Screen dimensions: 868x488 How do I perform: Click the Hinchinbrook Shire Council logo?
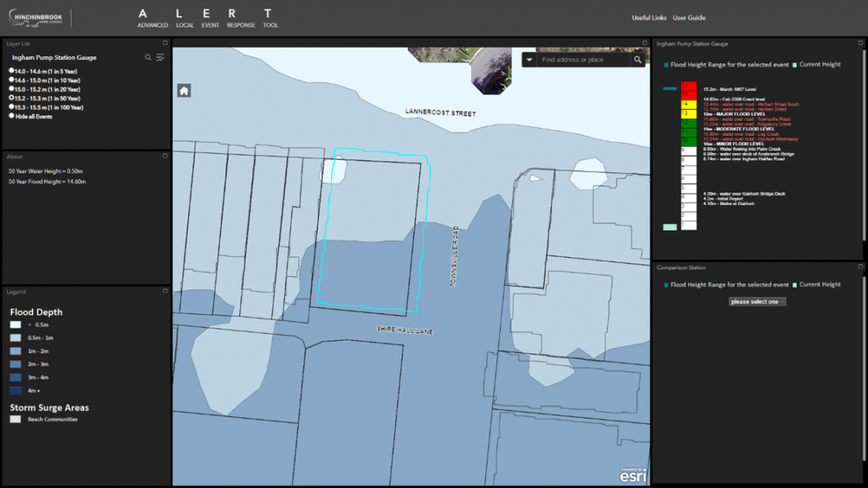coord(36,18)
